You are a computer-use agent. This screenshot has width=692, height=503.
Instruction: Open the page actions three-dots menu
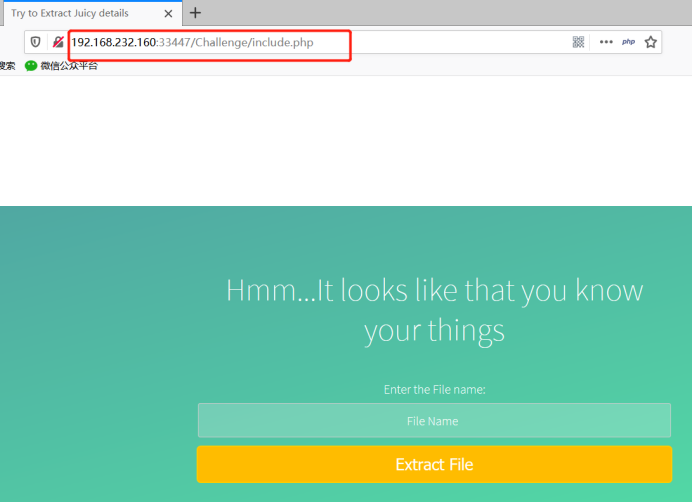click(606, 42)
